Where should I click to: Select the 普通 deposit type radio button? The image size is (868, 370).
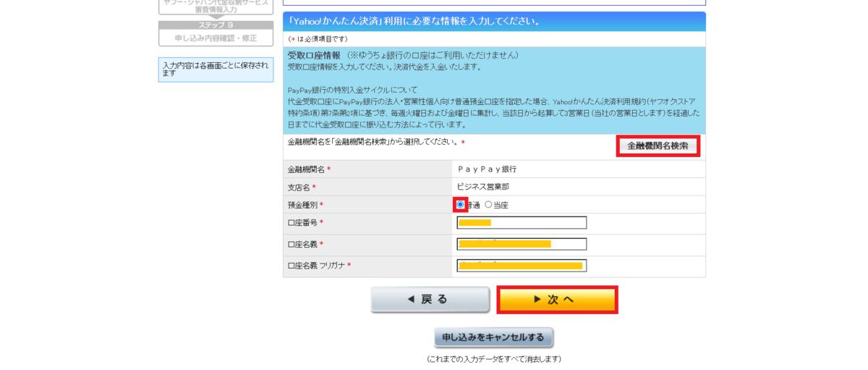click(x=460, y=205)
